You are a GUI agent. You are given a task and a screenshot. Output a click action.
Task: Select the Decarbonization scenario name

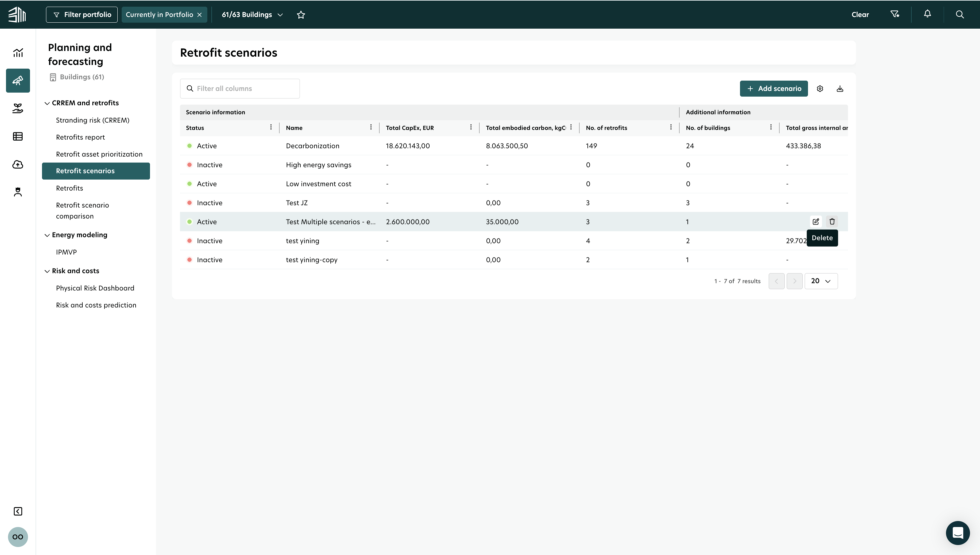[x=313, y=146]
